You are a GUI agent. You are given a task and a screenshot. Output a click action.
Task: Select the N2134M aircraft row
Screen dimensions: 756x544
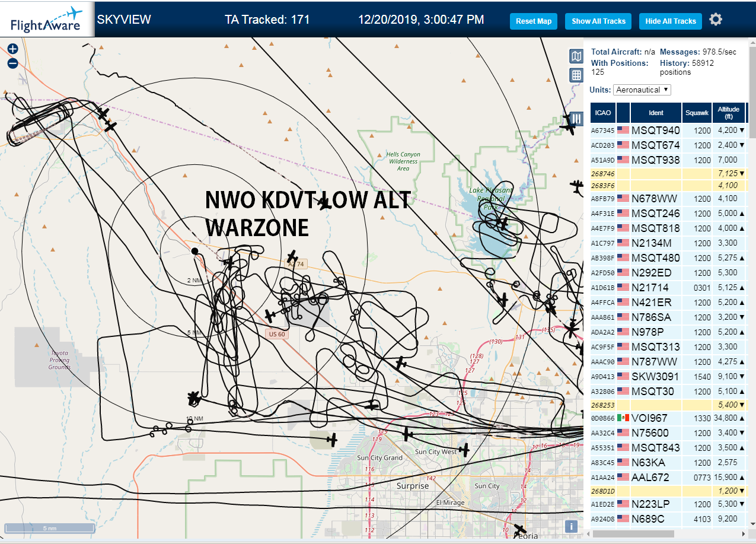tap(668, 243)
